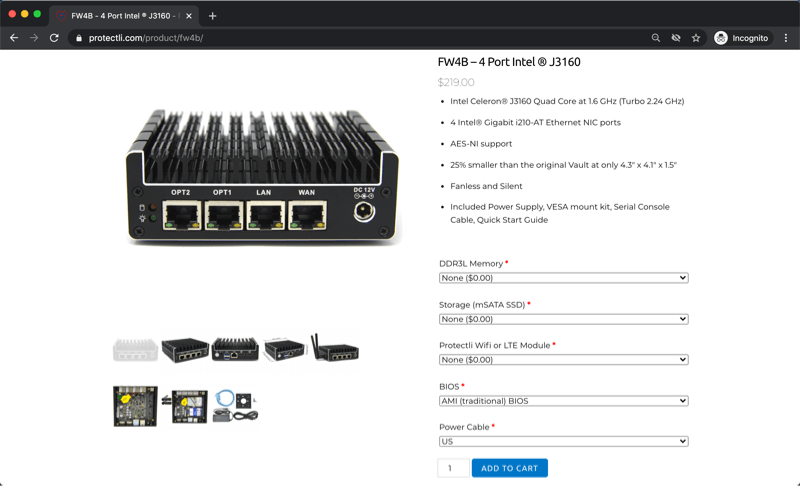Click the ADD TO CART button
The height and width of the screenshot is (486, 800).
pyautogui.click(x=509, y=468)
